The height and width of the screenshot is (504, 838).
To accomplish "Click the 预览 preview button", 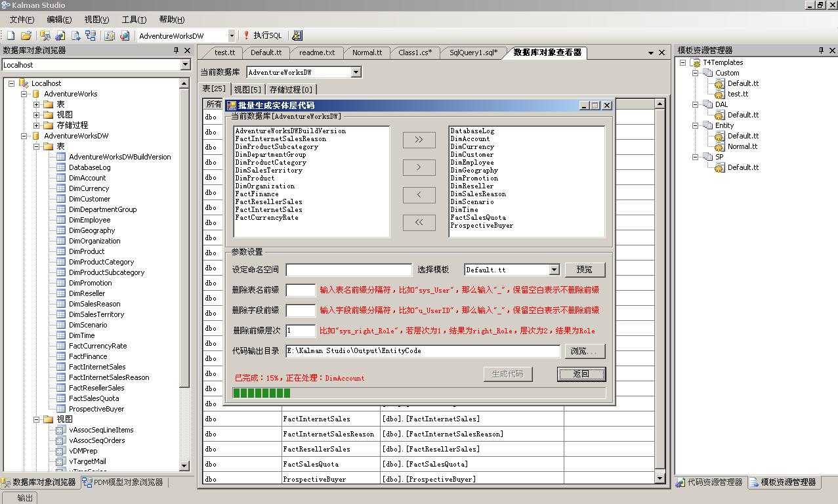I will pyautogui.click(x=585, y=270).
